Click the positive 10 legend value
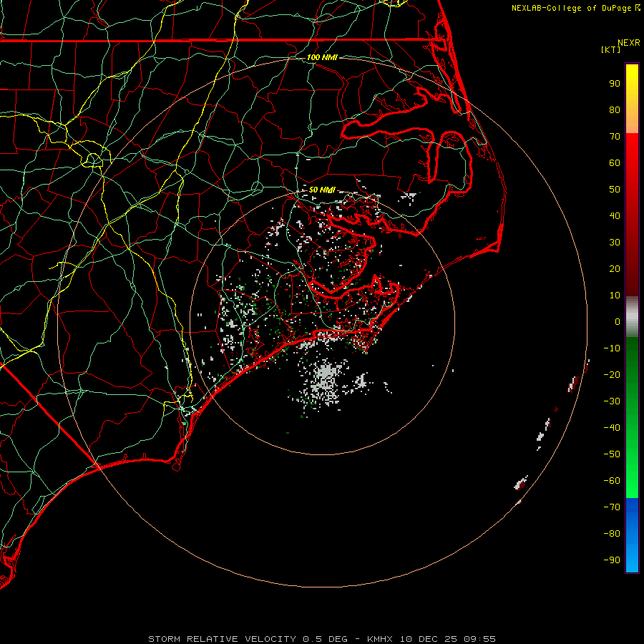Viewport: 644px width, 644px height. pos(615,296)
